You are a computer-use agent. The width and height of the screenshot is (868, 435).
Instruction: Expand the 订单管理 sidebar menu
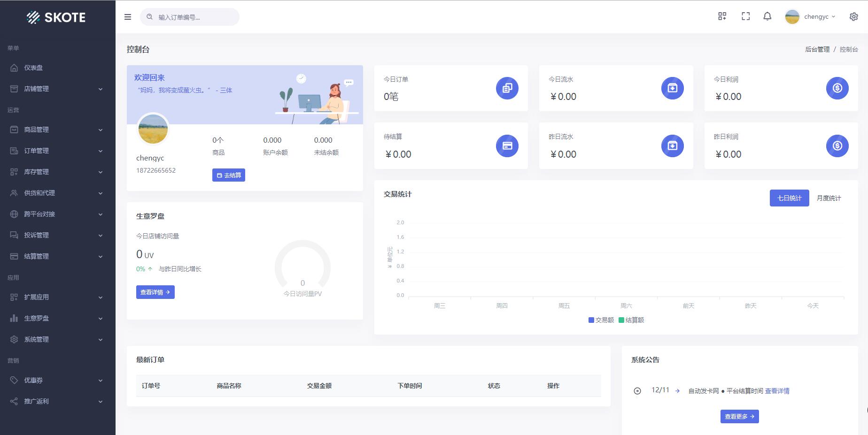point(57,151)
